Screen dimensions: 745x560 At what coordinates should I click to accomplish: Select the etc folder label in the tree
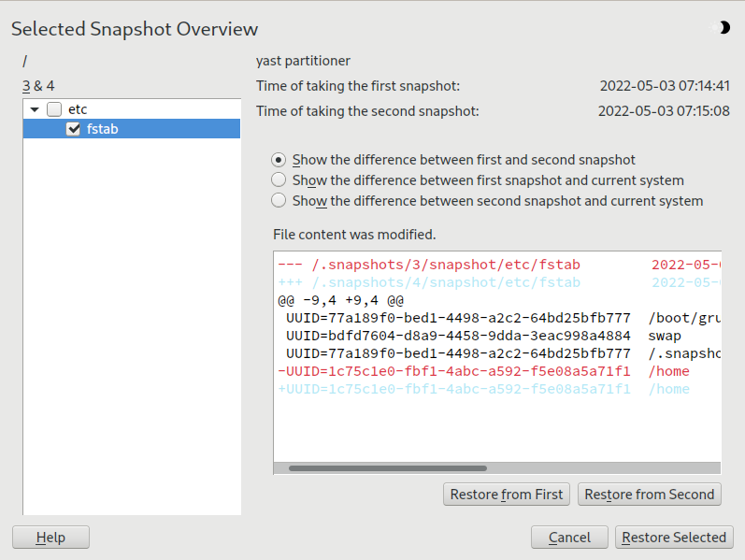pyautogui.click(x=78, y=109)
